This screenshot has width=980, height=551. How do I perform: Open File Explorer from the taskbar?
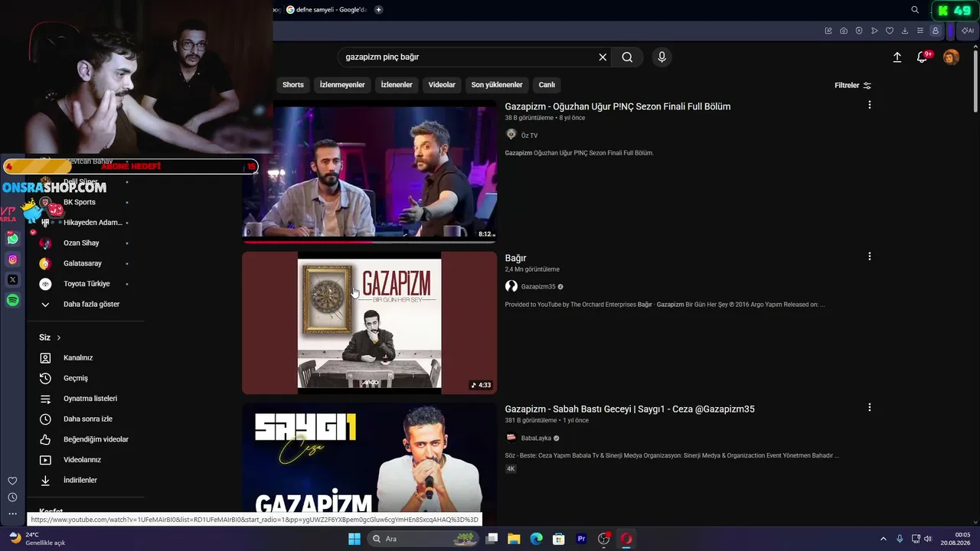(514, 539)
